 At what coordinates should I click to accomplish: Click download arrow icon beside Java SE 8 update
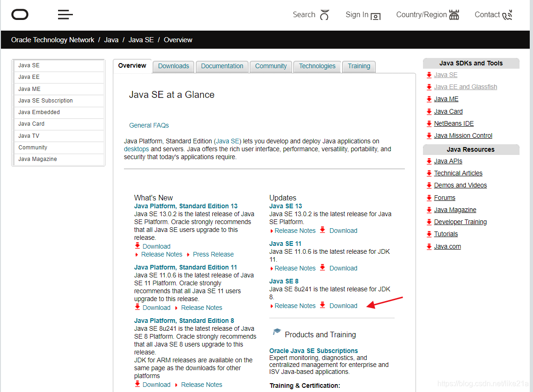tap(323, 305)
